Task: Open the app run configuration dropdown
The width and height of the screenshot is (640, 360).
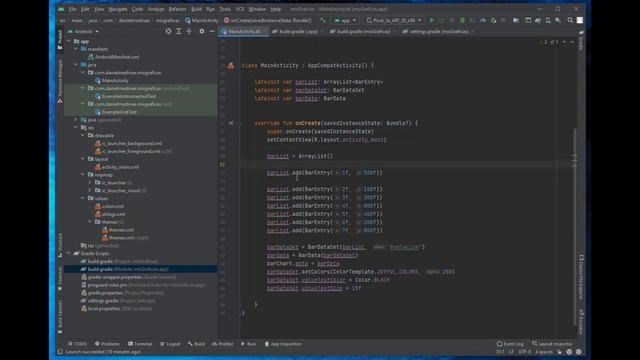Action: point(345,20)
